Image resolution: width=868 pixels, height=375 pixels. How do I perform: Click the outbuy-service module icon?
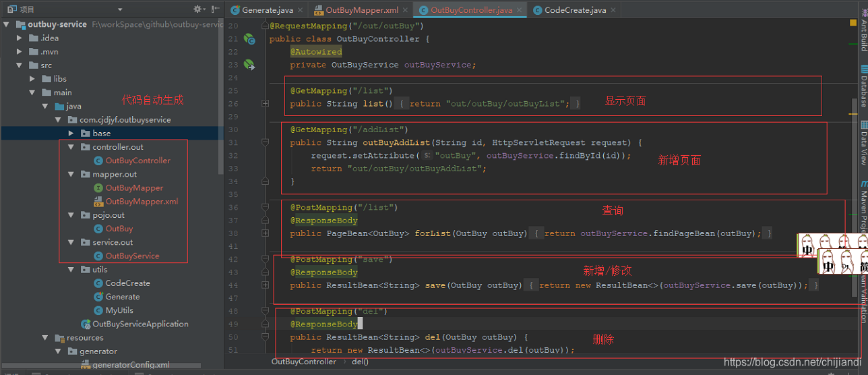(20, 24)
